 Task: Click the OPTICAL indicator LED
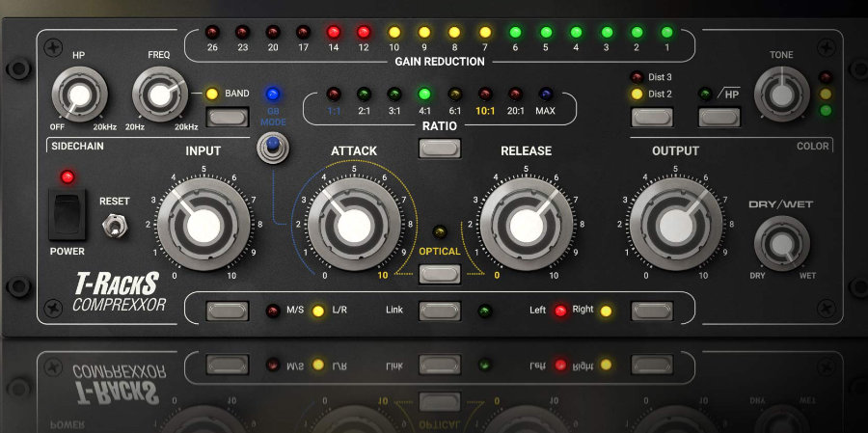[x=440, y=230]
